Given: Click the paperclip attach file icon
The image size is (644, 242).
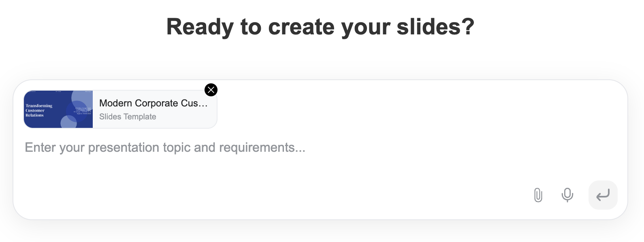Looking at the screenshot, I should [538, 195].
